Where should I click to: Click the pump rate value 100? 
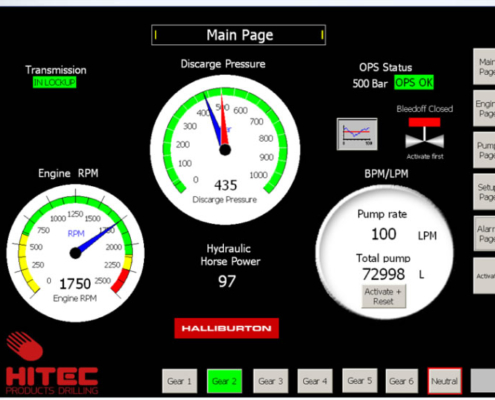384,234
